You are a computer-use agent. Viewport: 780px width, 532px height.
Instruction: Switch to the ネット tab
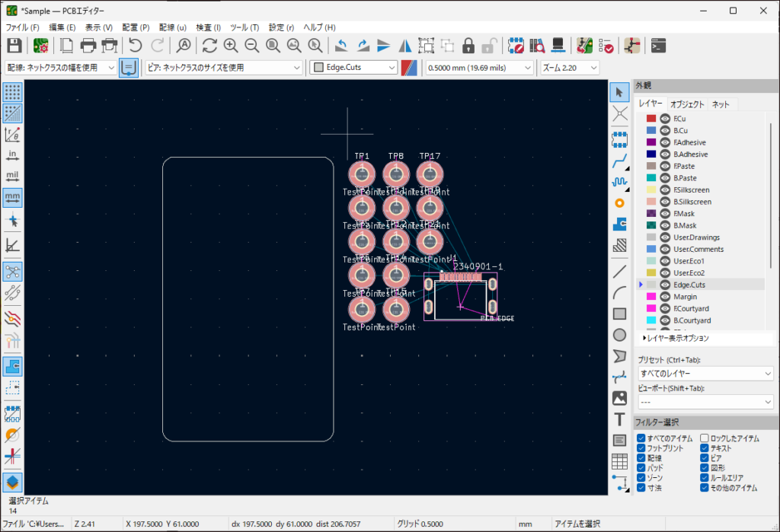[x=720, y=104]
